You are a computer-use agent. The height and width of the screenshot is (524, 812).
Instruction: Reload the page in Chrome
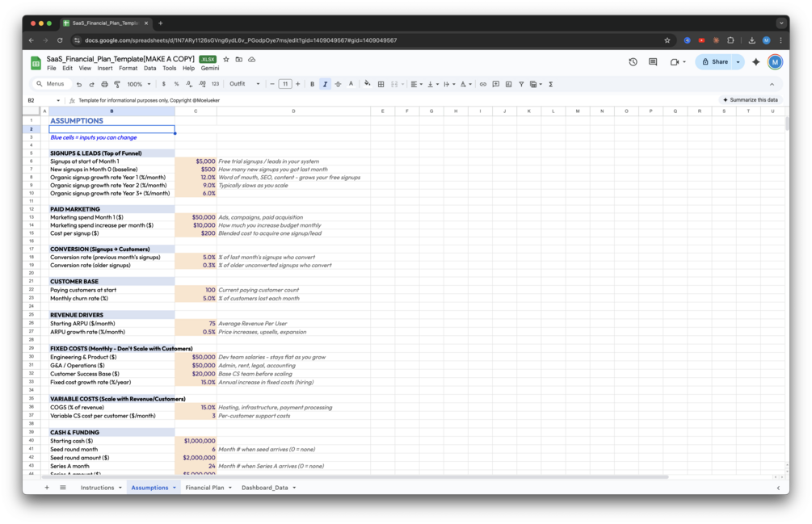(60, 40)
